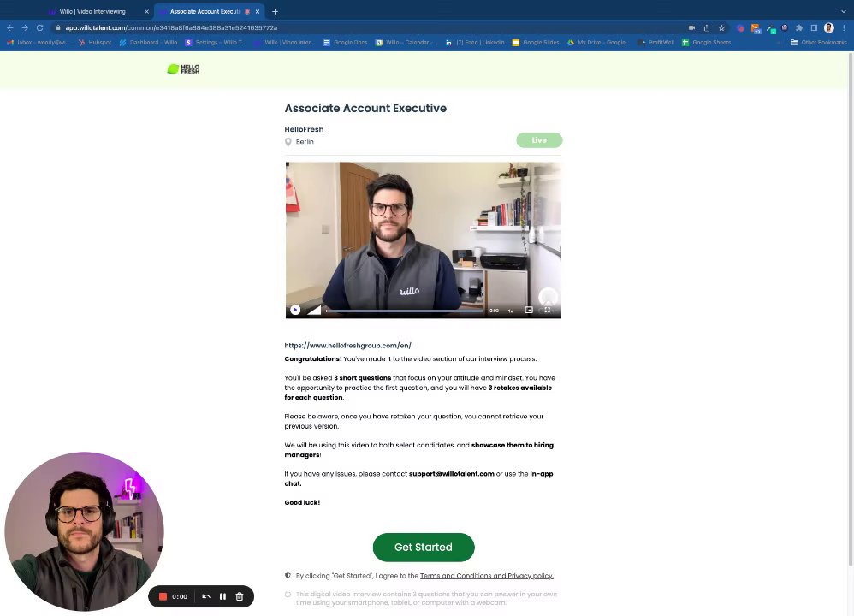Close the Willo Video Interviewing tab
Viewport: 854px width, 616px height.
coord(146,11)
